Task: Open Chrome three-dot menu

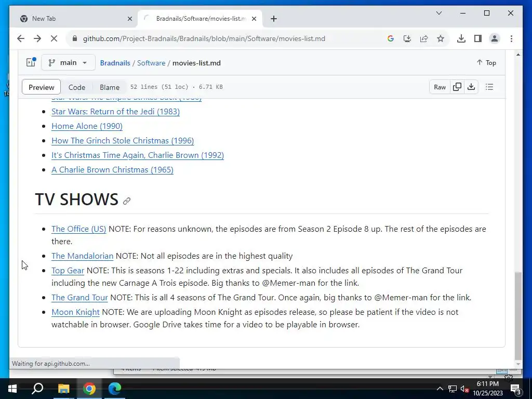Action: (x=511, y=38)
